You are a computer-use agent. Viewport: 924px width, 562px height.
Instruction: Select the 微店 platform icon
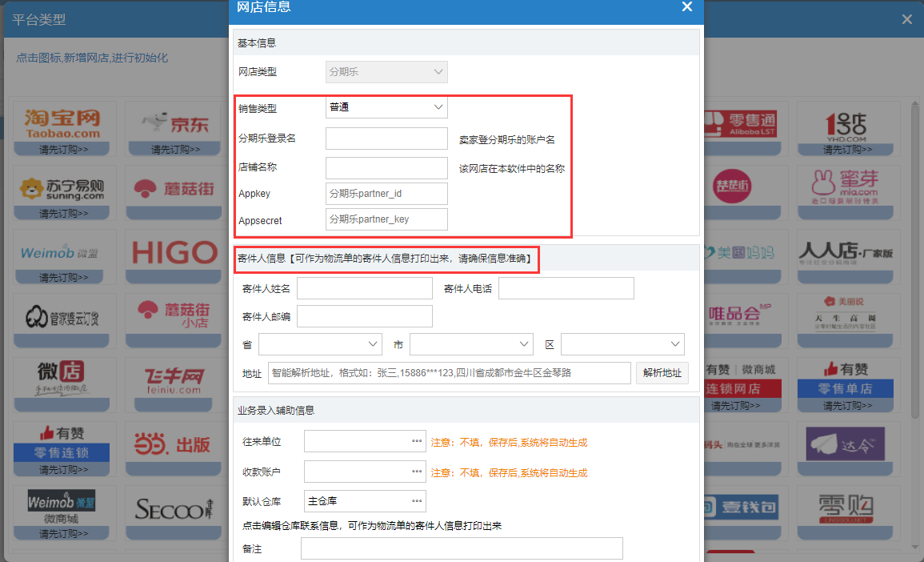point(62,377)
